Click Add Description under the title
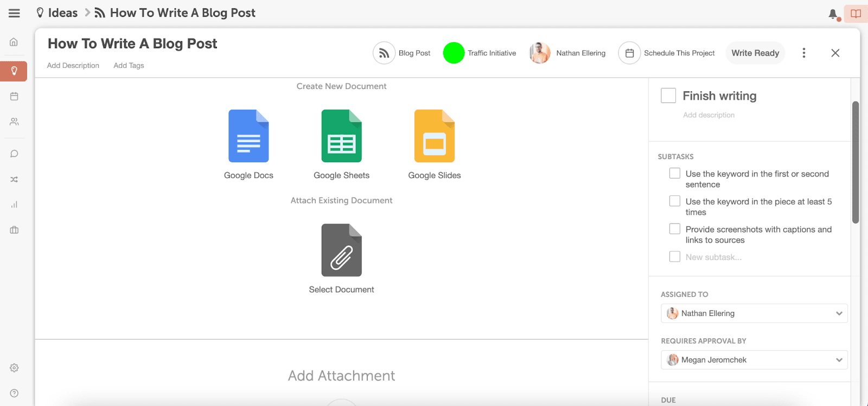The height and width of the screenshot is (406, 868). point(73,66)
